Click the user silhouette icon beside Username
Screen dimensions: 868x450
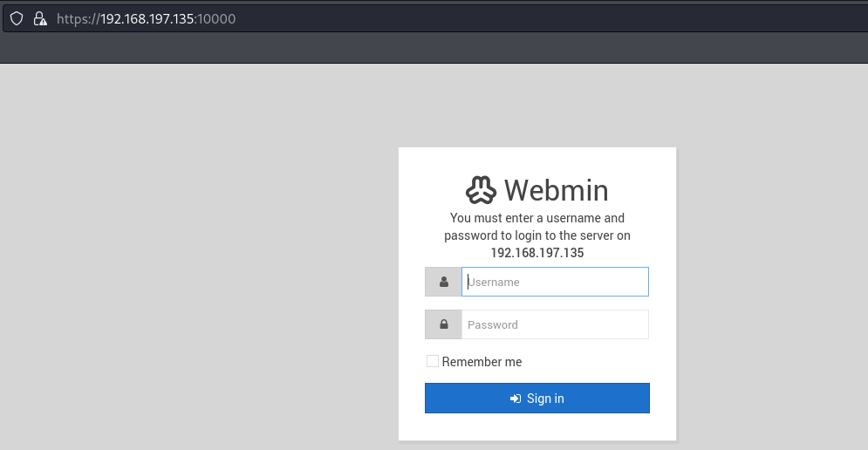(443, 282)
